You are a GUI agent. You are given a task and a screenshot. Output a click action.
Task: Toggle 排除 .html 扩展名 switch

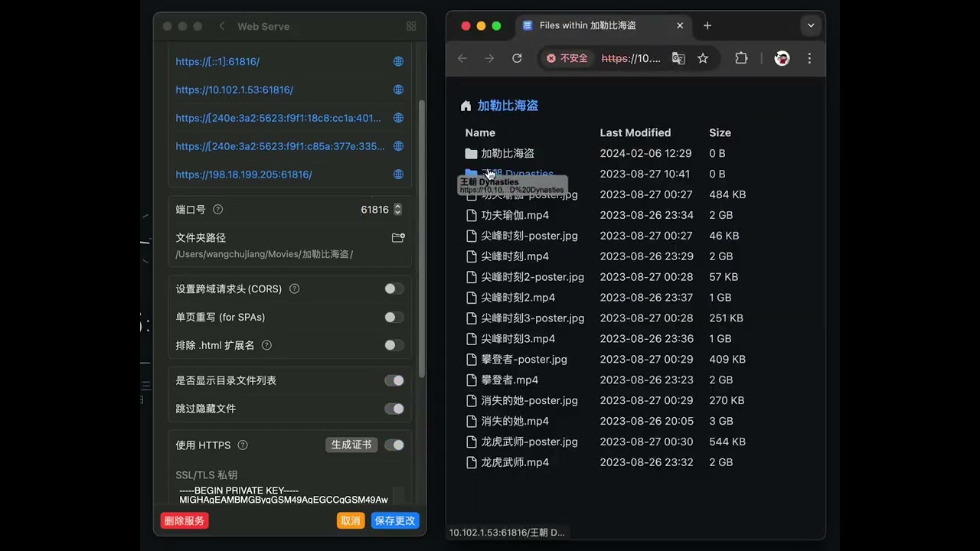pyautogui.click(x=394, y=345)
